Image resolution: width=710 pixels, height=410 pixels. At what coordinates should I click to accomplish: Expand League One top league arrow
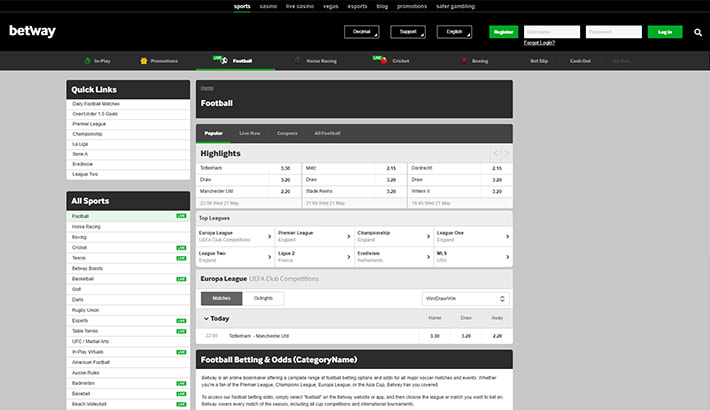click(507, 236)
